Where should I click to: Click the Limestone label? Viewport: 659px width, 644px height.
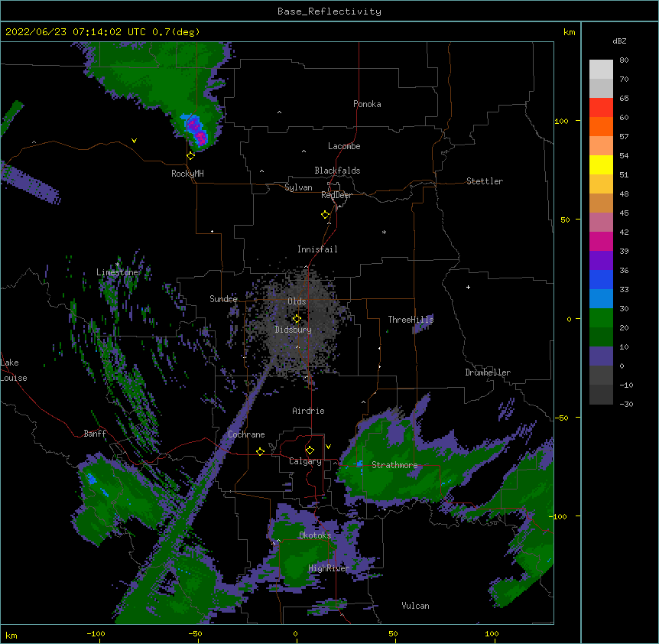point(117,272)
